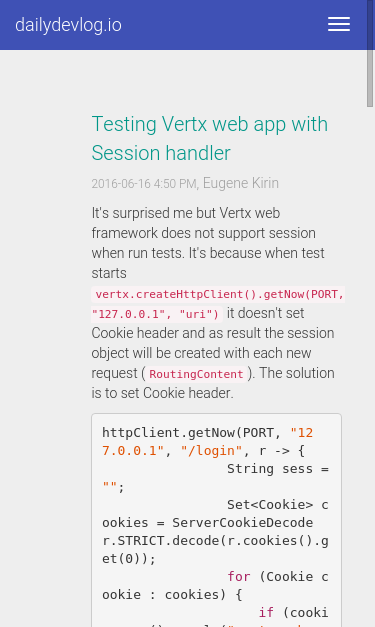Click the 'if (cooki' line in code
This screenshot has width=375, height=627.
pyautogui.click(x=293, y=613)
